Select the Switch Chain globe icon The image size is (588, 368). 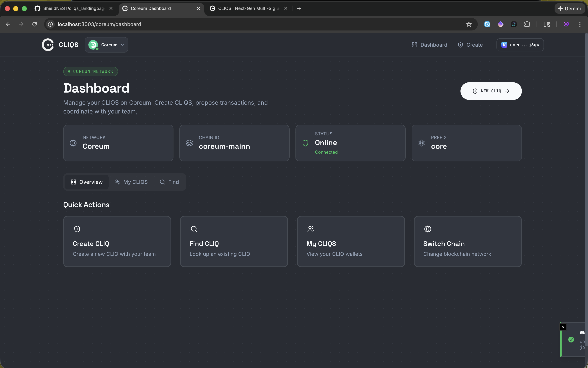428,229
